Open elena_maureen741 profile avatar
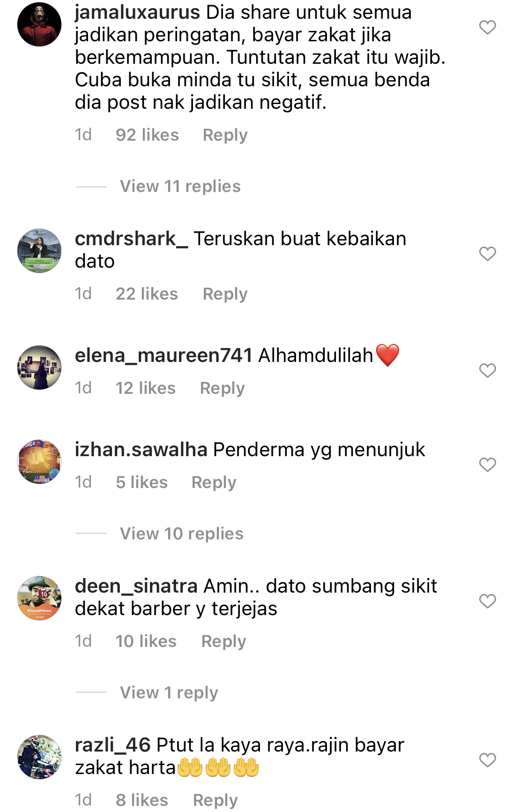This screenshot has height=812, width=527. coord(39,368)
